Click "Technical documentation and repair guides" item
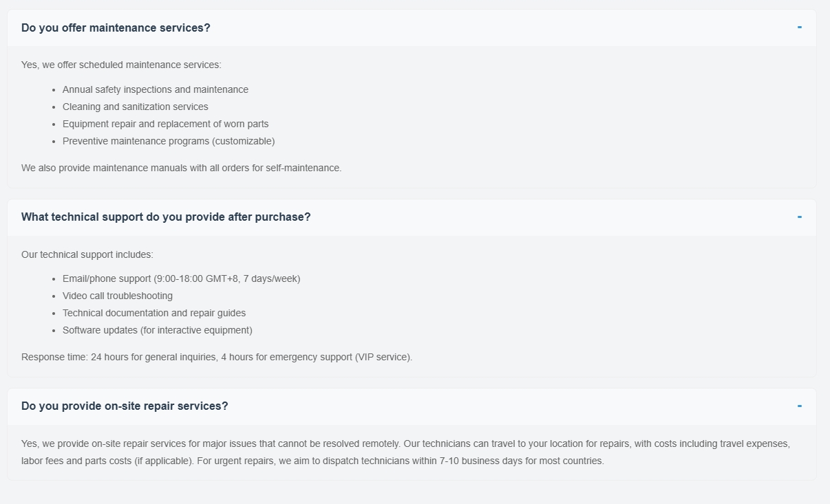 click(x=154, y=313)
